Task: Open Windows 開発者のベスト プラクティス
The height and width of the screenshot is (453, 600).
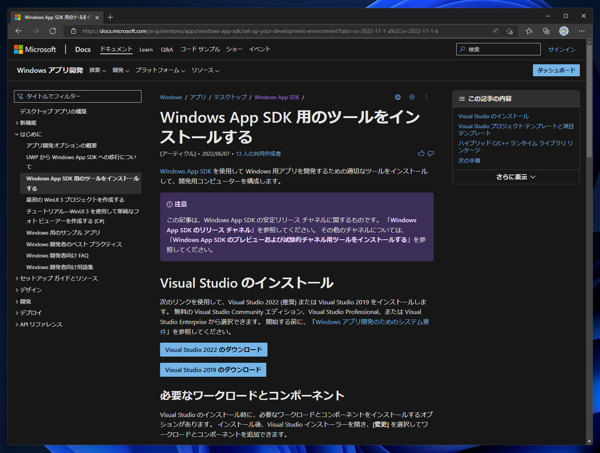Action: pos(74,244)
